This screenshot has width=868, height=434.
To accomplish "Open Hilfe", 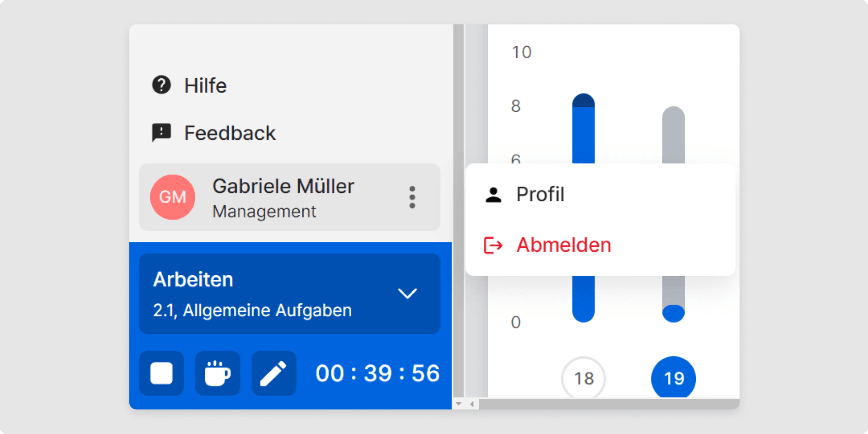I will (205, 85).
